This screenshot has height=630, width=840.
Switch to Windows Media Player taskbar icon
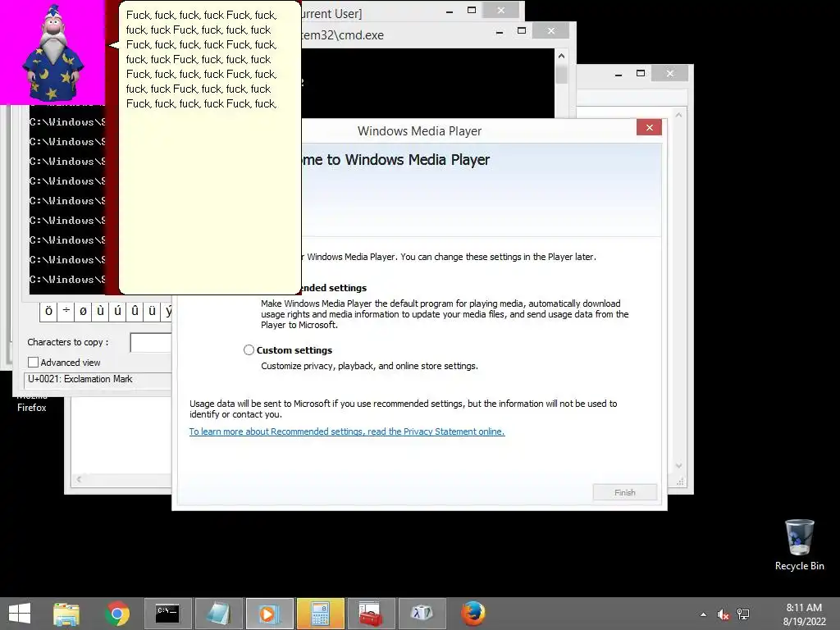269,614
